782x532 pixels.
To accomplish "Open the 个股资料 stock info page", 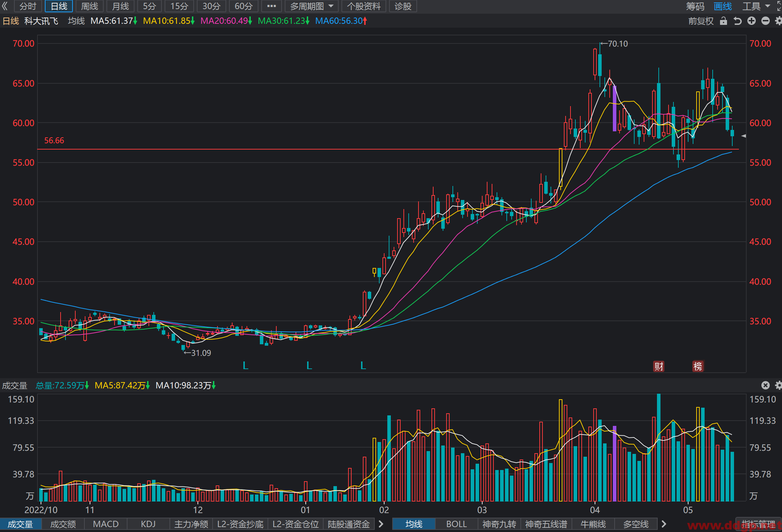I will click(364, 6).
